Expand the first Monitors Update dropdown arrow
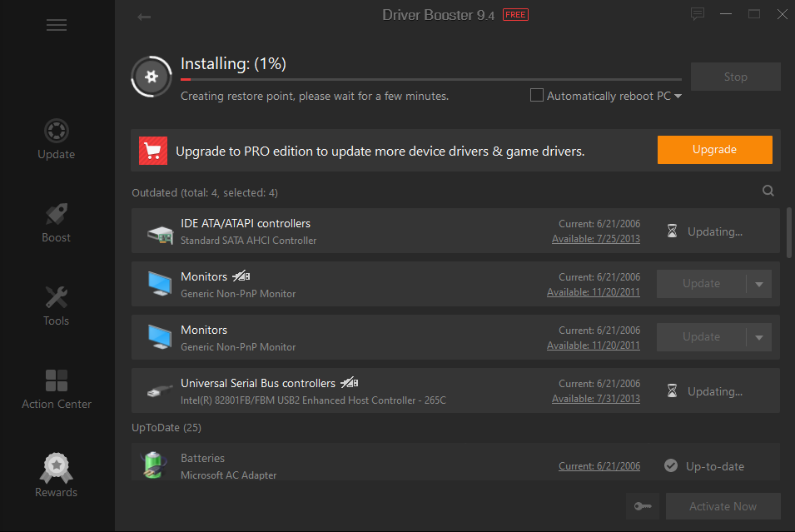The image size is (795, 532). point(758,284)
